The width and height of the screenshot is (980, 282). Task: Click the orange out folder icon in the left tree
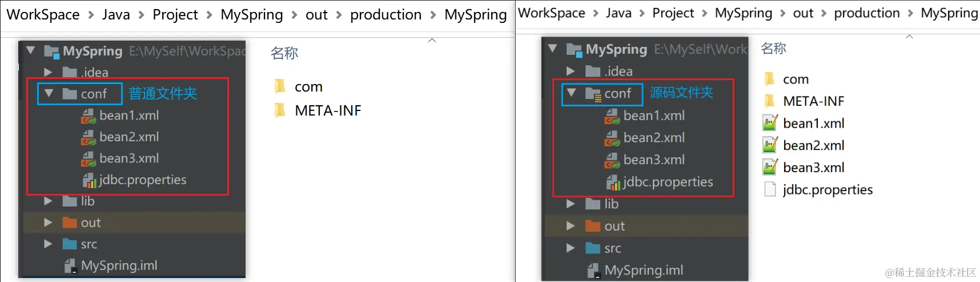pos(70,223)
